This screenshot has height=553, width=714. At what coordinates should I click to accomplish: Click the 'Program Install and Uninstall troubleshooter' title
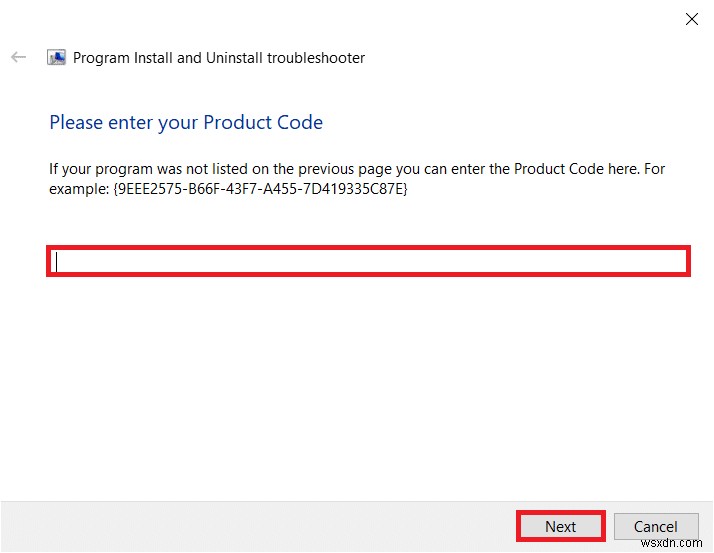tap(219, 58)
